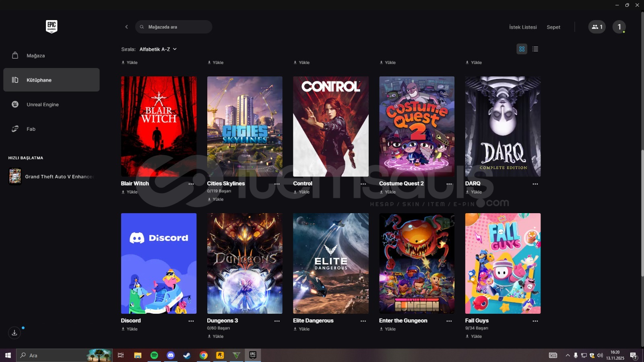The width and height of the screenshot is (644, 362).
Task: Open the Enter the Gungeon cover art
Action: 417,263
